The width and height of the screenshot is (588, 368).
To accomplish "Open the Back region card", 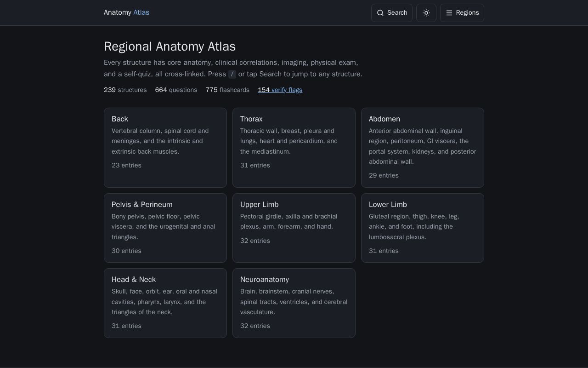I will 165,148.
